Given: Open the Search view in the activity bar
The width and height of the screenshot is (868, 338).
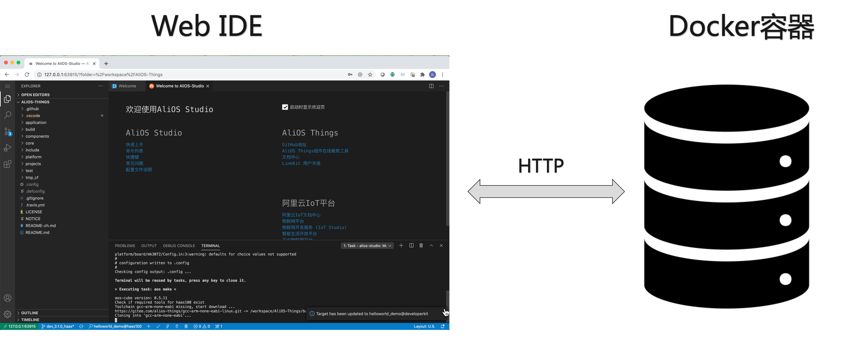Looking at the screenshot, I should pyautogui.click(x=7, y=115).
